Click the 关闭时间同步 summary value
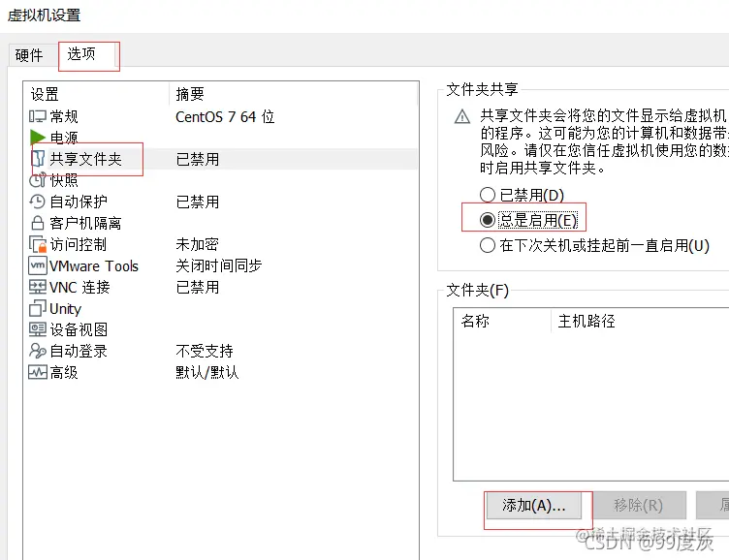The height and width of the screenshot is (560, 729). point(219,265)
